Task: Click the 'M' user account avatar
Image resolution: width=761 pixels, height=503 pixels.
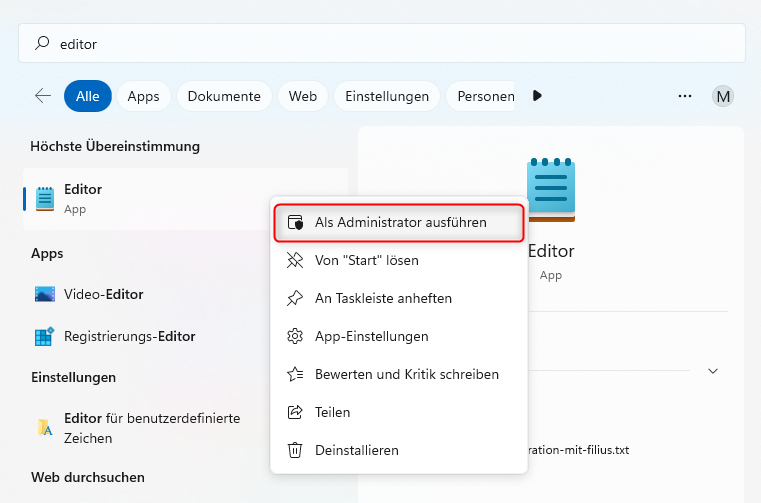Action: [723, 96]
